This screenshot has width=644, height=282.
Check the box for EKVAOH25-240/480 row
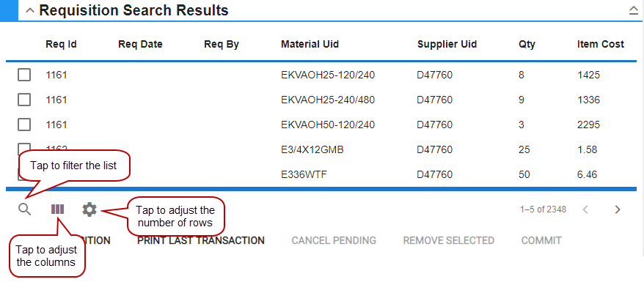tap(24, 100)
